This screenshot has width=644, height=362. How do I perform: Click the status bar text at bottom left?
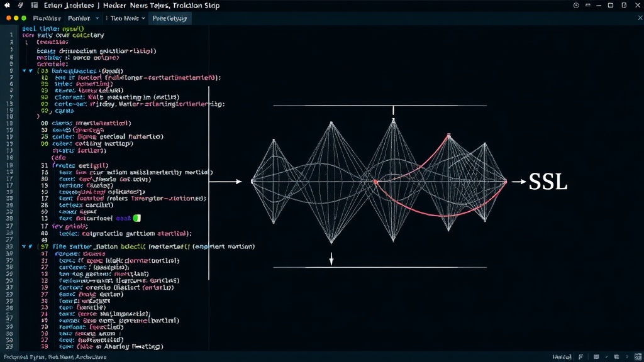(x=55, y=357)
